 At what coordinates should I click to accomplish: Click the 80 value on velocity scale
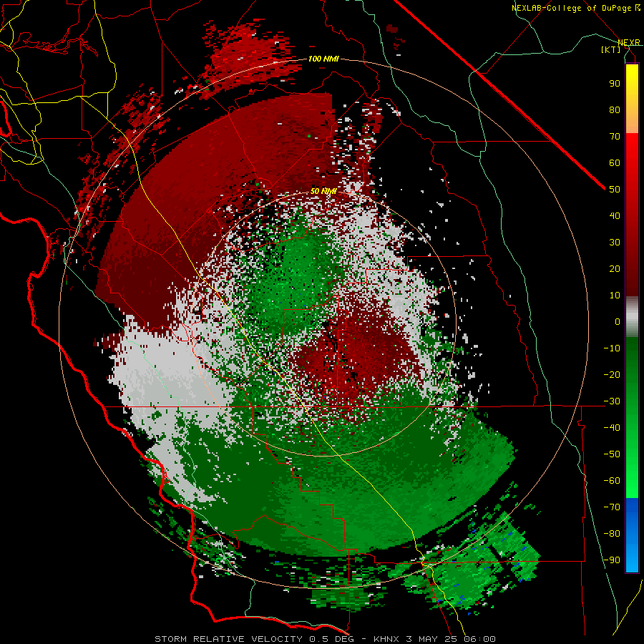pos(615,110)
